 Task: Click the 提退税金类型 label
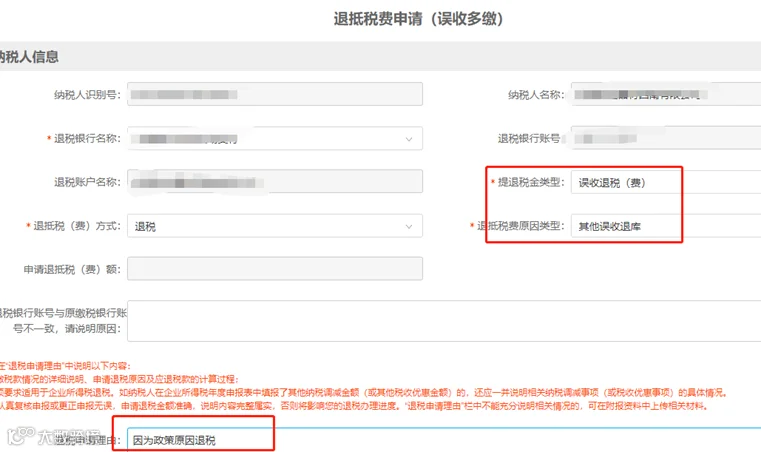531,182
